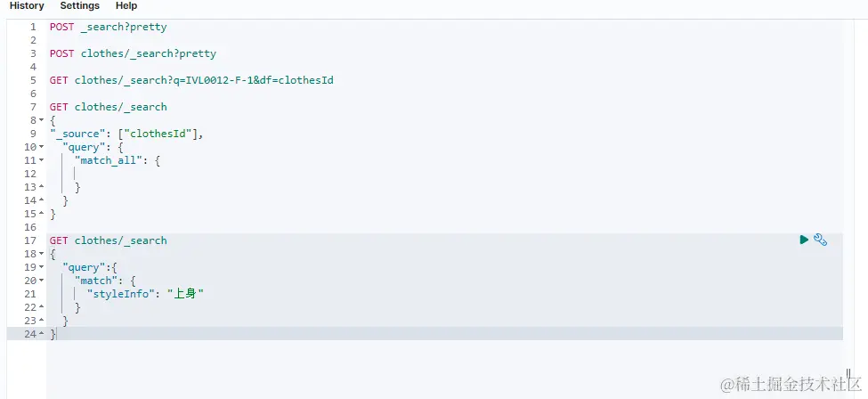Screen dimensions: 868x399
Task: Collapse the match_all fold at line 11
Action: click(x=42, y=160)
